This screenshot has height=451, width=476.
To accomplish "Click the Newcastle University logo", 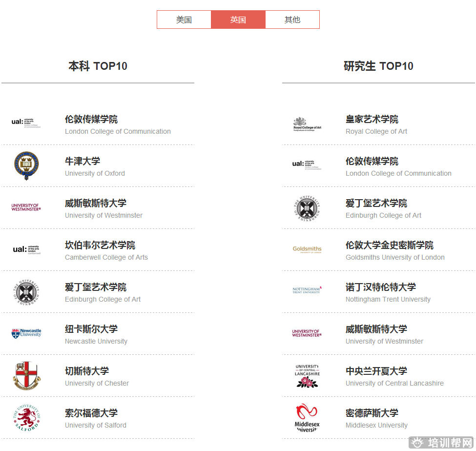I will pyautogui.click(x=26, y=333).
